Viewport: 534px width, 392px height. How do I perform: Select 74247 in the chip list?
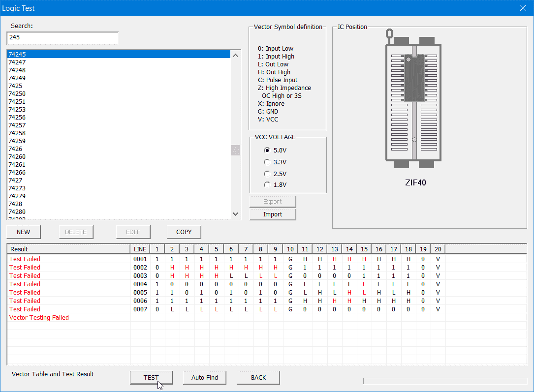pos(17,62)
